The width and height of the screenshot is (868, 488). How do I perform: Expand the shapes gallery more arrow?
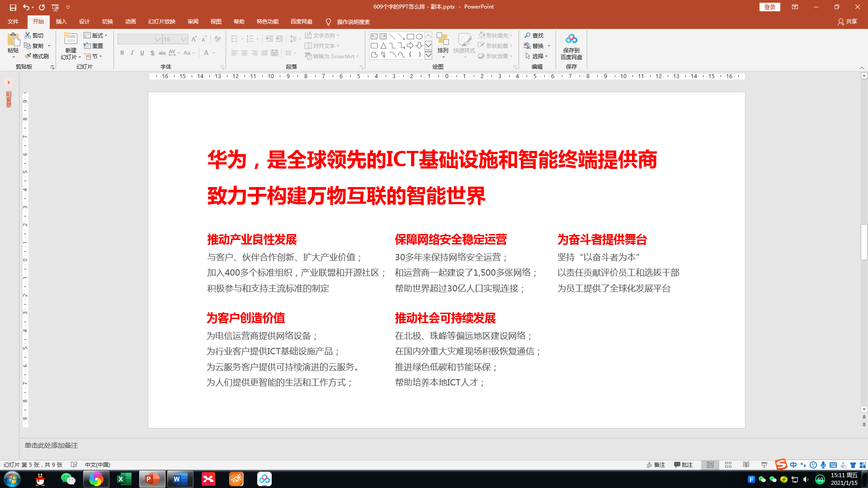point(428,55)
